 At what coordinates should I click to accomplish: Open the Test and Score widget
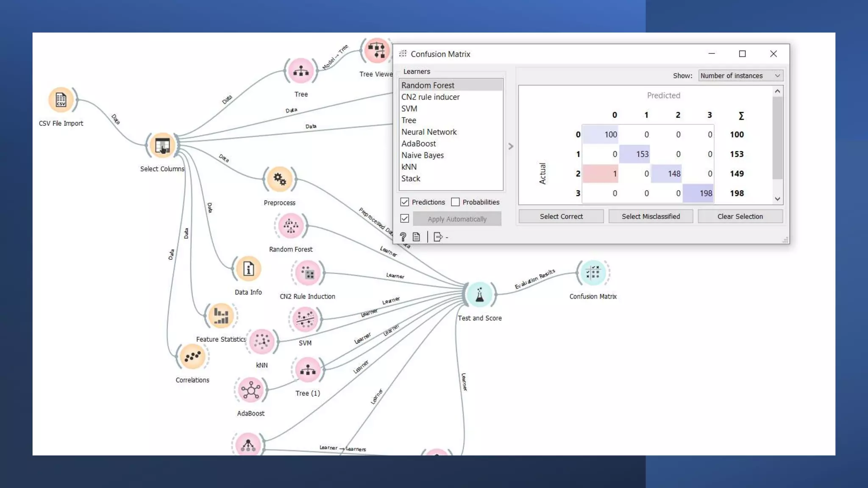pyautogui.click(x=479, y=294)
